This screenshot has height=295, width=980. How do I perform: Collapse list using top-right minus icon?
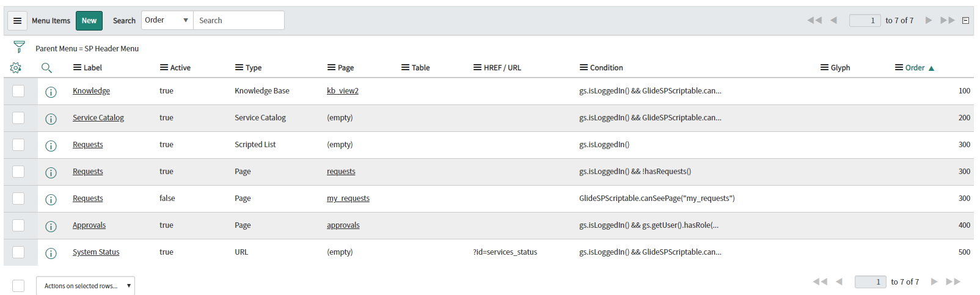[x=966, y=20]
